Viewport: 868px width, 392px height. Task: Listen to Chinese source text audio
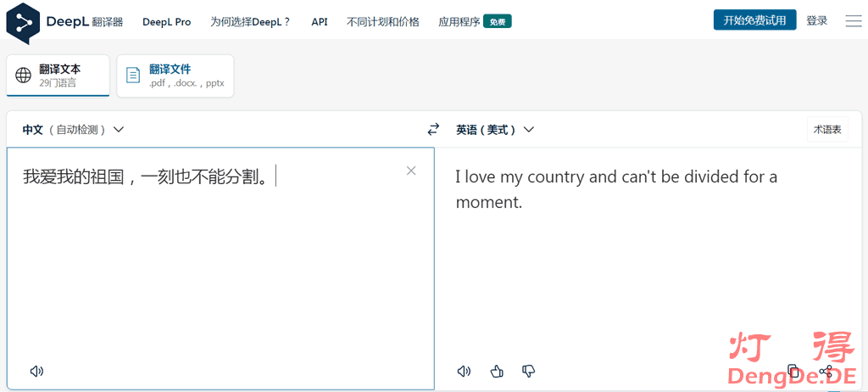pos(36,371)
